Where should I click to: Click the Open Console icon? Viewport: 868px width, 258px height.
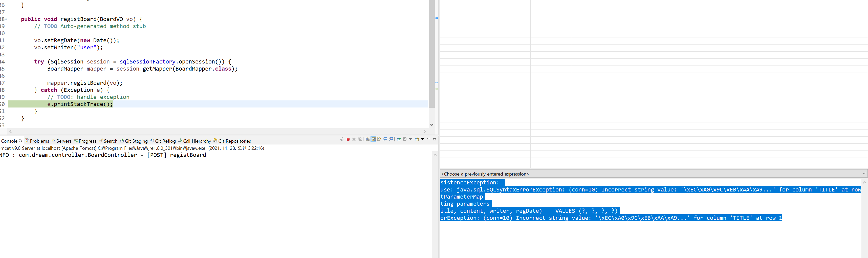[417, 139]
